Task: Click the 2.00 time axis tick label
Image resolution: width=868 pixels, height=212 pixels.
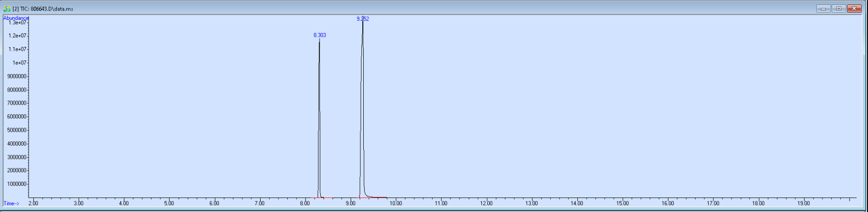Action: pos(33,204)
